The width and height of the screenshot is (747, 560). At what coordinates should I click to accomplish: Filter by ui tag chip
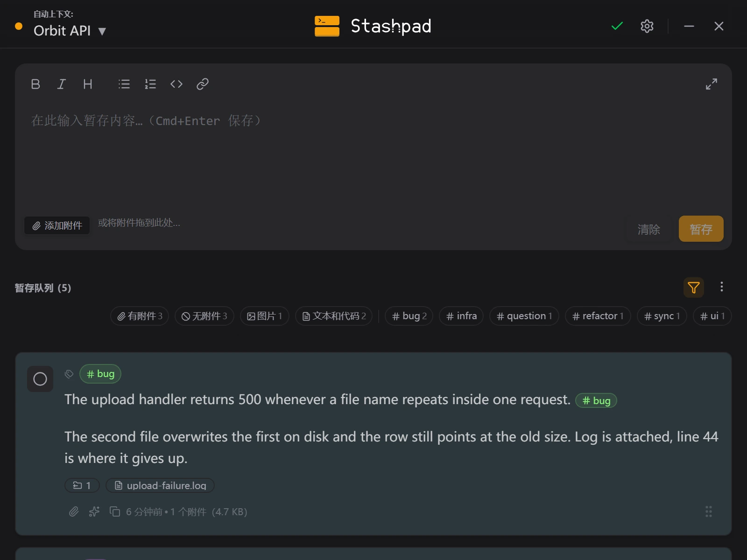pyautogui.click(x=712, y=316)
